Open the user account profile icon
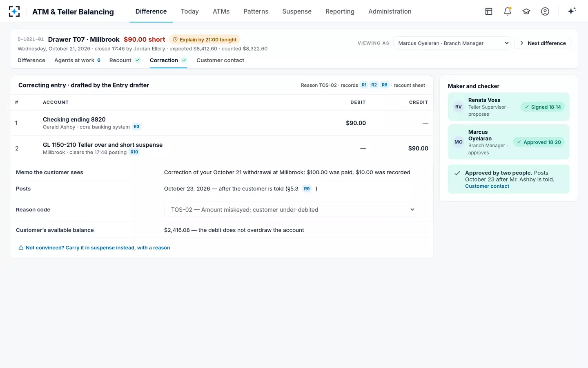Screen dimensions: 588x368 coord(545,11)
